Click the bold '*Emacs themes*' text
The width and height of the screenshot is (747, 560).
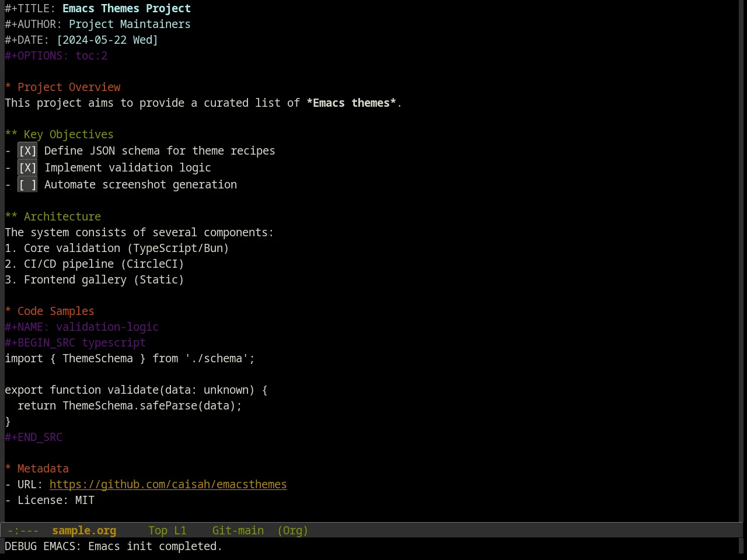pos(351,103)
